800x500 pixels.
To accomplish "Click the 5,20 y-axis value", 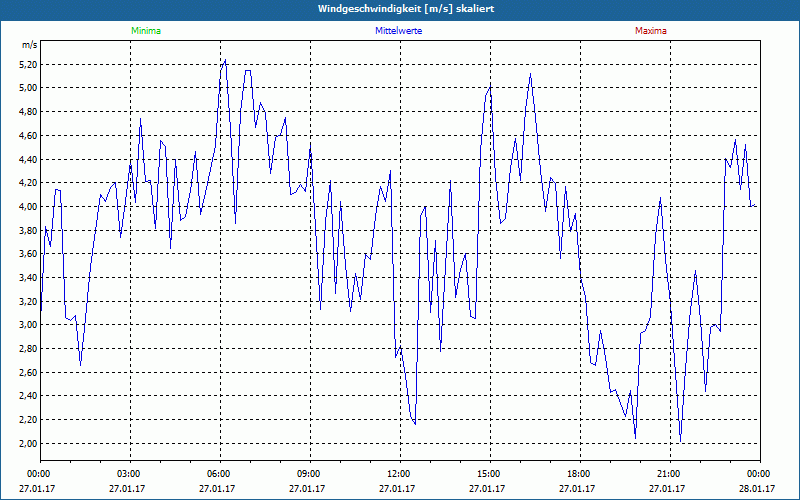I will point(30,64).
